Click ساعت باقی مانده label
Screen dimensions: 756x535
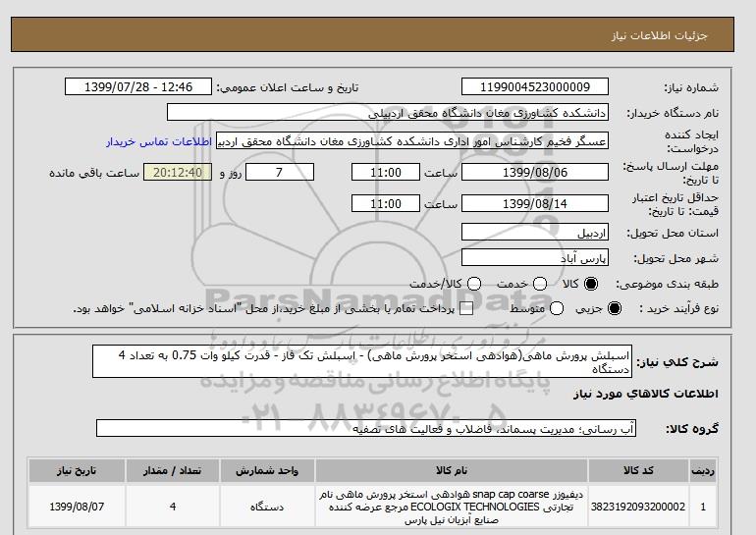94,173
